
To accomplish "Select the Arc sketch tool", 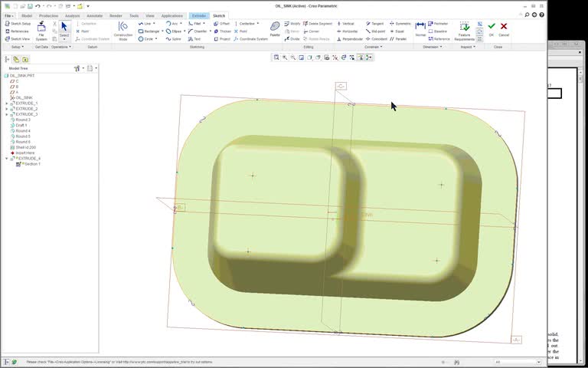I will pyautogui.click(x=171, y=24).
